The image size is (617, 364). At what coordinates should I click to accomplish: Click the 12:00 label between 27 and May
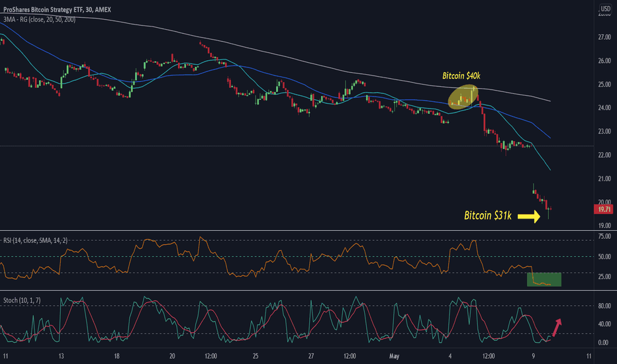[x=350, y=356]
